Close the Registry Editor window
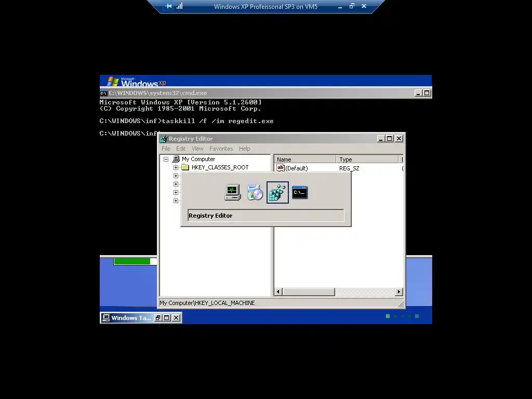Screen dimensions: 532x399 pos(399,139)
